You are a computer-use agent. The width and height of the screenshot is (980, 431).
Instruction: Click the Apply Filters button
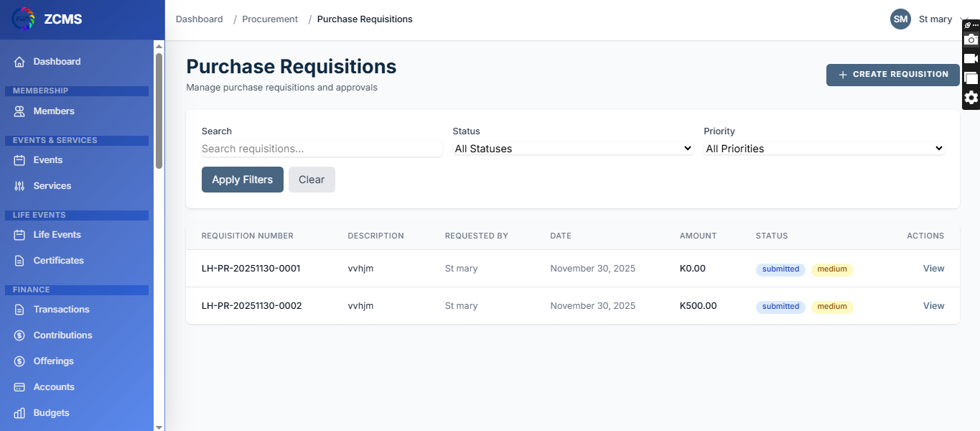tap(243, 180)
